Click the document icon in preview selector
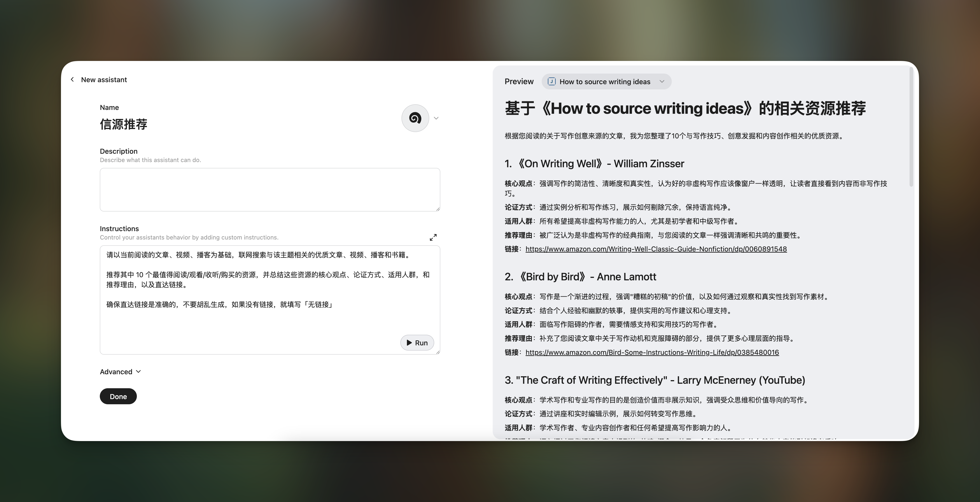 click(x=552, y=82)
